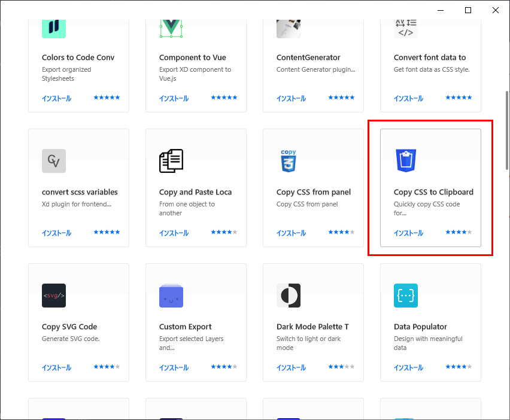Install the Custom Export plugin
This screenshot has width=510, height=420.
pos(174,368)
